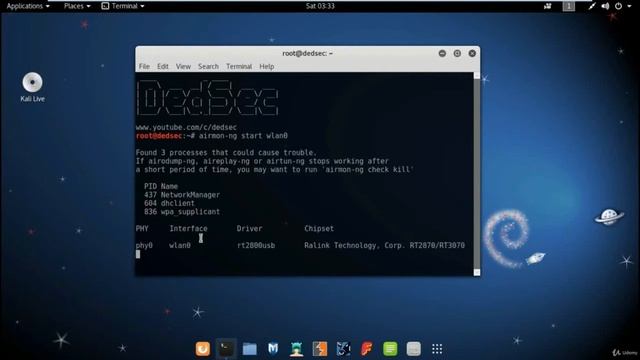Screen dimensions: 640x360
Task: Click the 'rt2800usb' driver value
Action: point(256,245)
